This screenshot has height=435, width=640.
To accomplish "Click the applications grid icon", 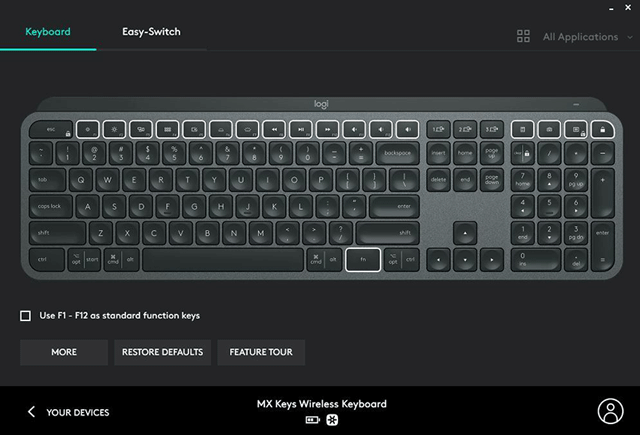I will point(523,36).
